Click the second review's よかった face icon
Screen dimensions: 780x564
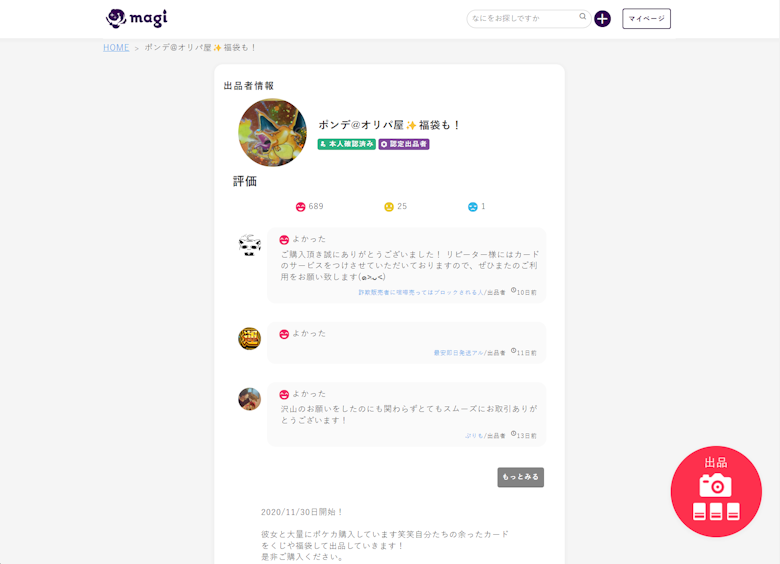(284, 334)
